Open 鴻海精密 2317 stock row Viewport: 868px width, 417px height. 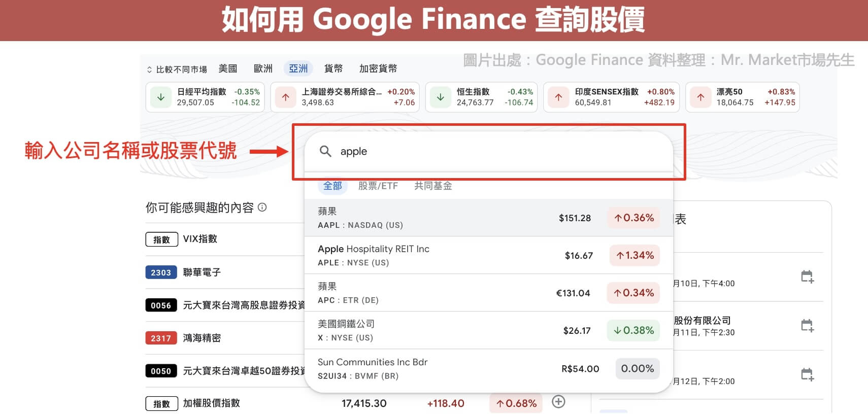click(224, 338)
